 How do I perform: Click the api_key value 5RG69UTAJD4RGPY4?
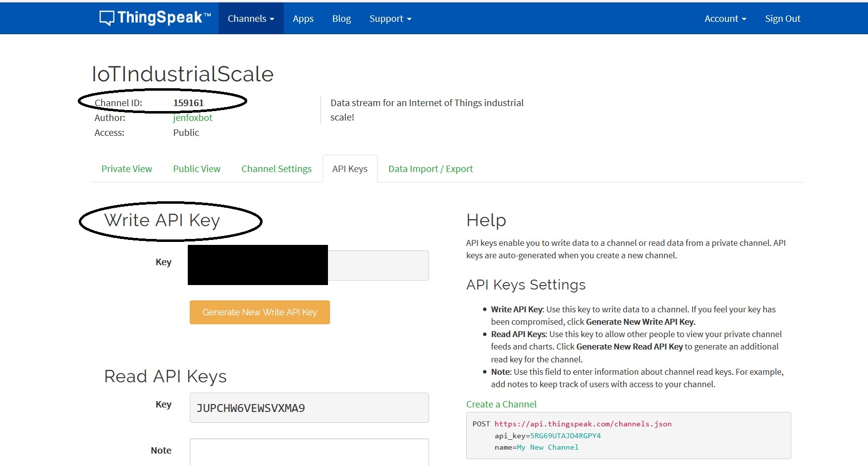pos(565,436)
